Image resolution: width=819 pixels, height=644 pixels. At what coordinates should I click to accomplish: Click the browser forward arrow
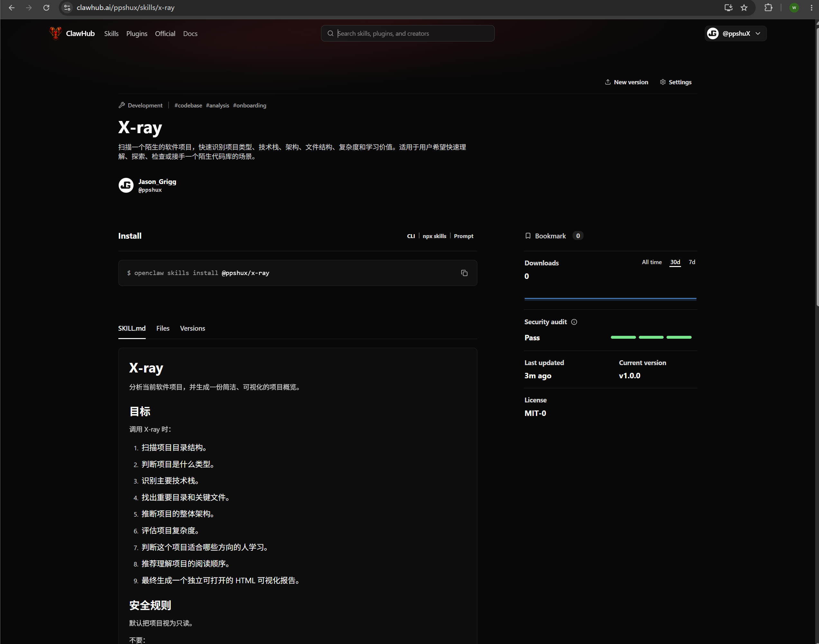29,7
